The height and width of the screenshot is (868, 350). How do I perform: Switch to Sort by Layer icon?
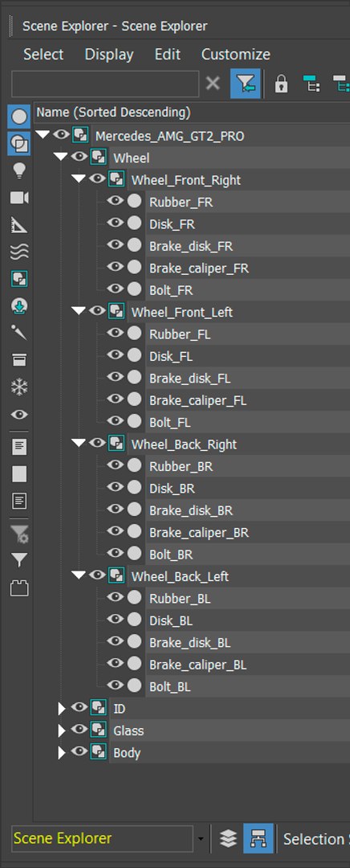228,839
